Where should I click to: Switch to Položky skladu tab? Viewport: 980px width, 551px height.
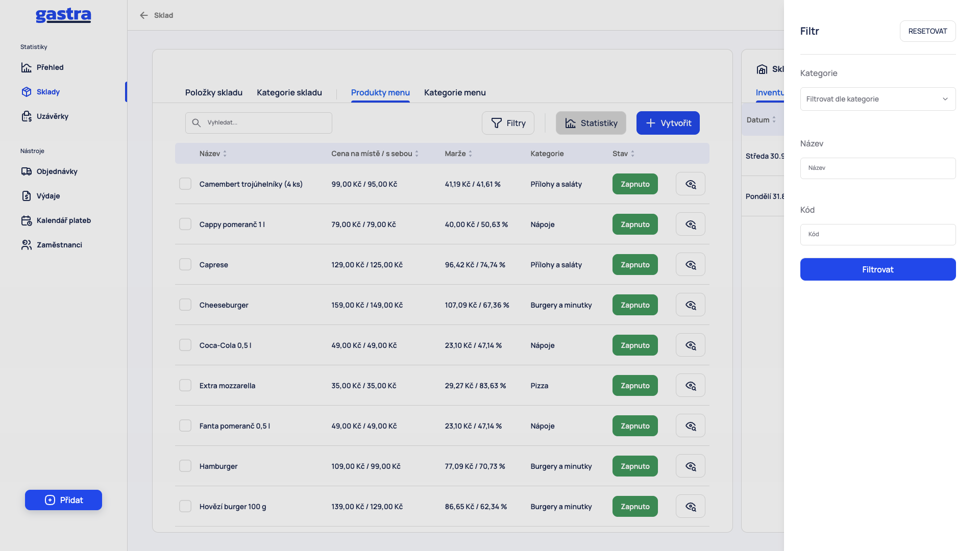pos(214,92)
